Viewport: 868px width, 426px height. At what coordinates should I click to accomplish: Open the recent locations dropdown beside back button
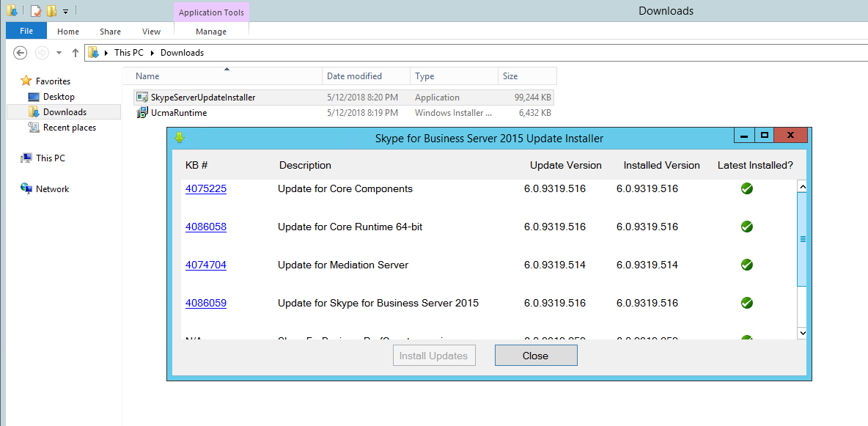coord(59,53)
